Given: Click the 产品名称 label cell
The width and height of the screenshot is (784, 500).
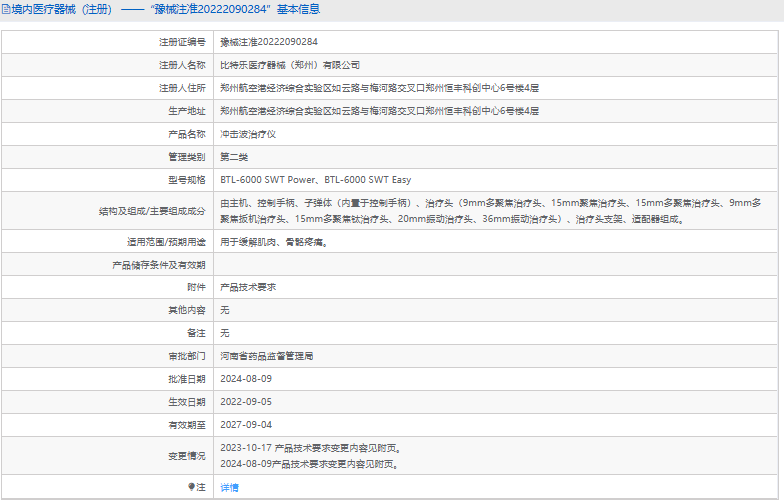Looking at the screenshot, I should [108, 134].
